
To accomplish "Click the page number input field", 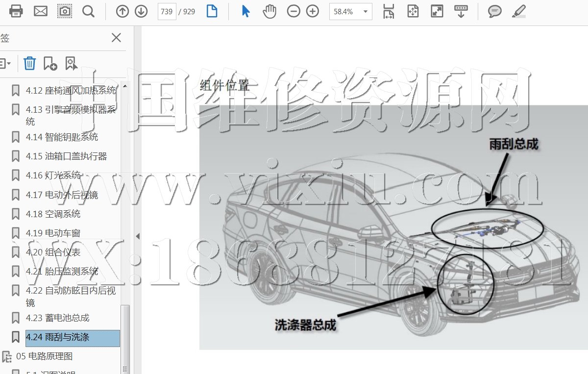I will [167, 11].
